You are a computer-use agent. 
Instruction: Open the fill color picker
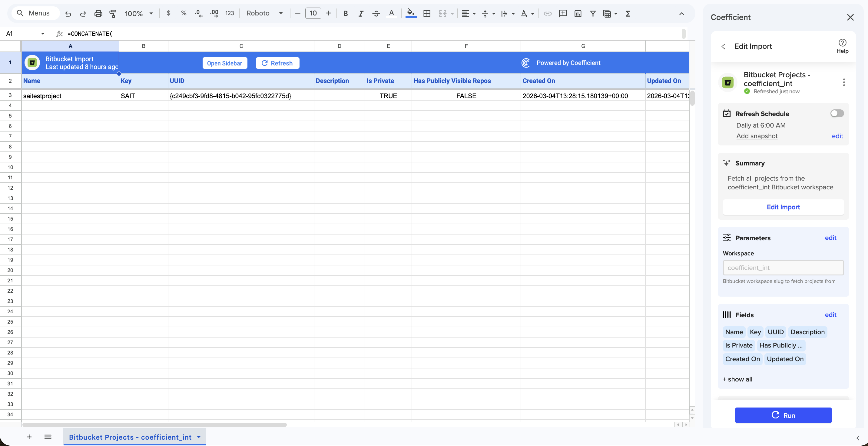tap(411, 14)
